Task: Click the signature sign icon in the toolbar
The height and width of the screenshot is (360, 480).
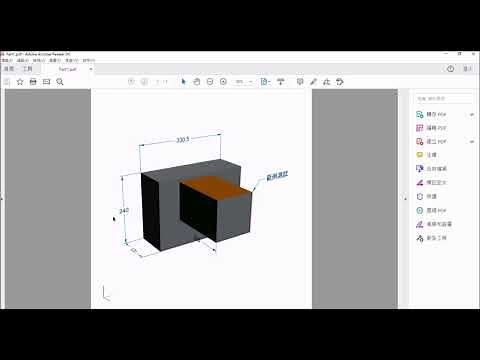Action: [x=326, y=82]
